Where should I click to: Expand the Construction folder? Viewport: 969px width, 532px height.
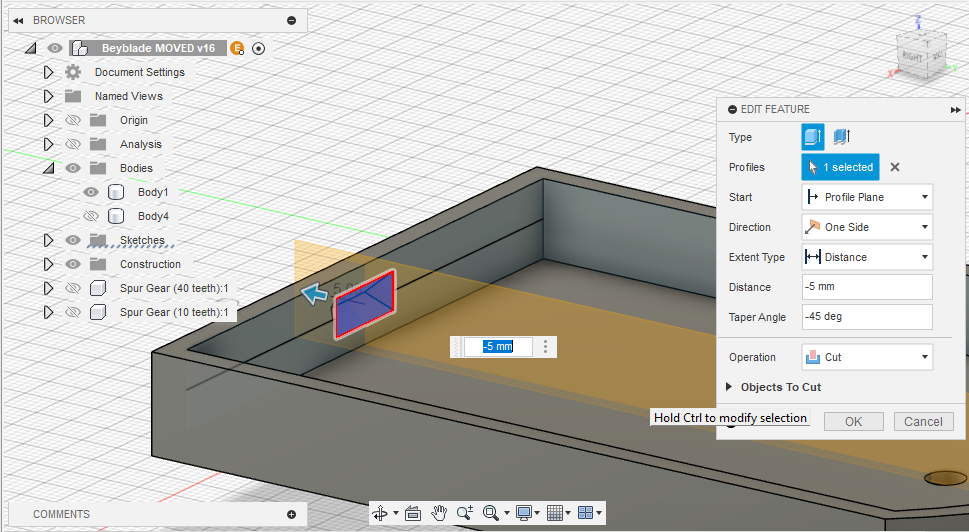pos(48,264)
